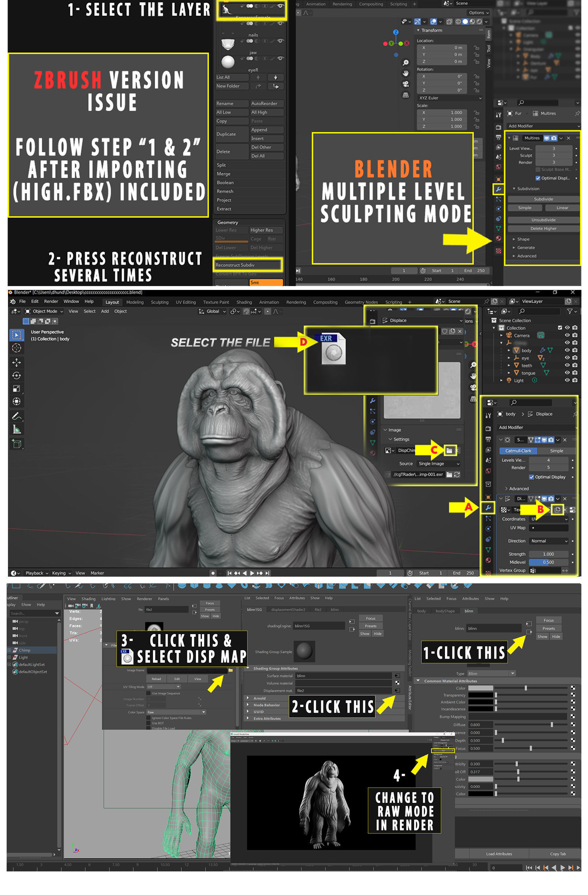Adjust Strength 1.000 field in Displace modifier
Image resolution: width=588 pixels, height=895 pixels.
tap(548, 554)
